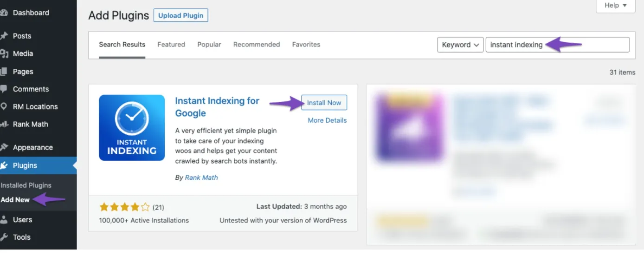The width and height of the screenshot is (644, 263).
Task: Open the Keyword search type dropdown
Action: click(460, 45)
